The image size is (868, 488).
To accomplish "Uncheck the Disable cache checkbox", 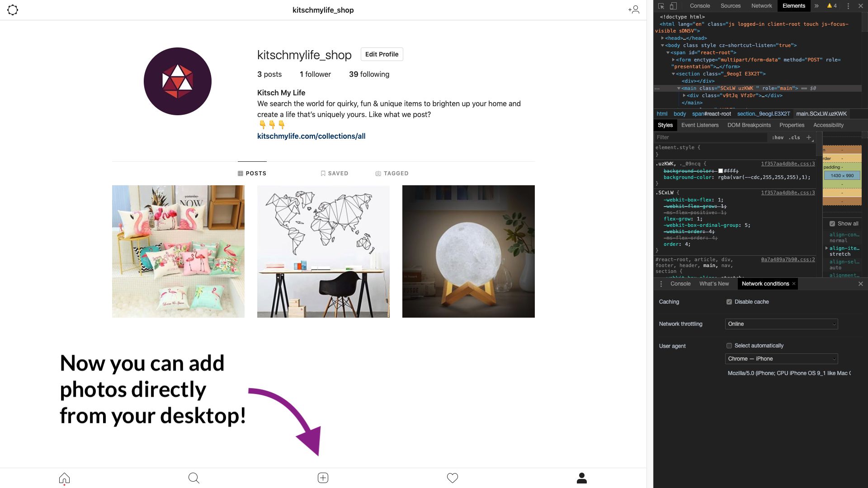I will (x=729, y=301).
